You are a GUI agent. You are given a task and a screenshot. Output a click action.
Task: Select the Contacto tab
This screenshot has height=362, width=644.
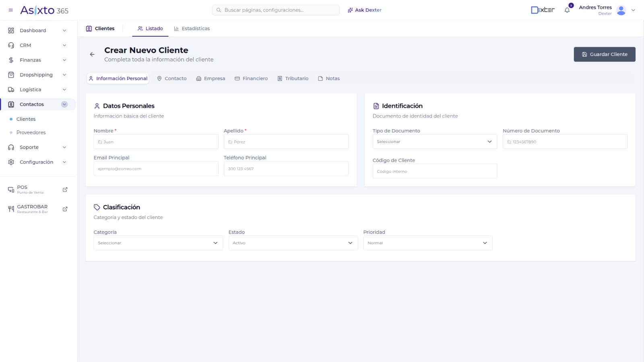click(172, 79)
